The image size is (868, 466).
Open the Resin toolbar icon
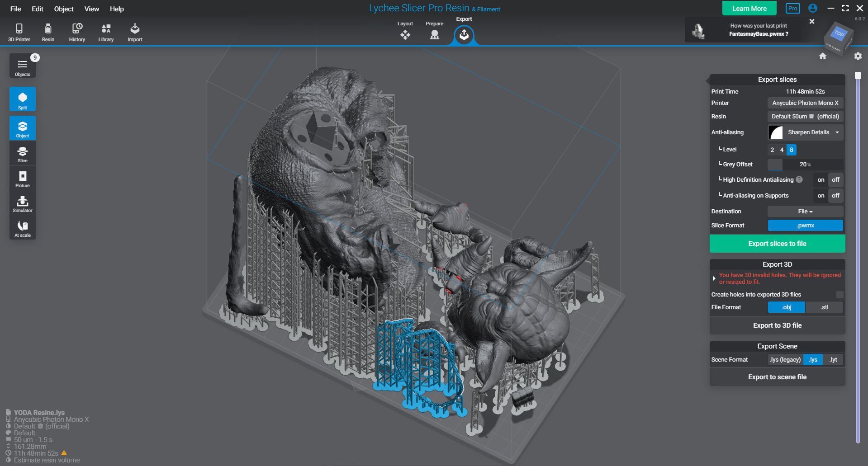pos(48,33)
